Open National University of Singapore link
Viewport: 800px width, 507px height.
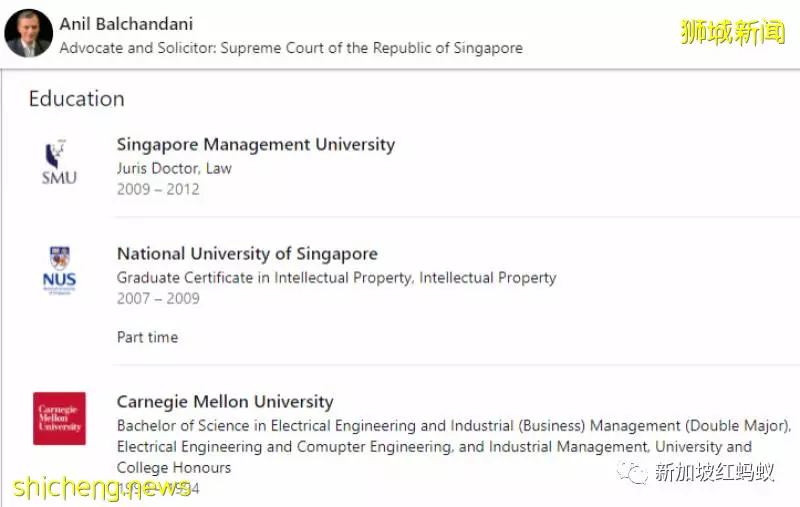(247, 254)
